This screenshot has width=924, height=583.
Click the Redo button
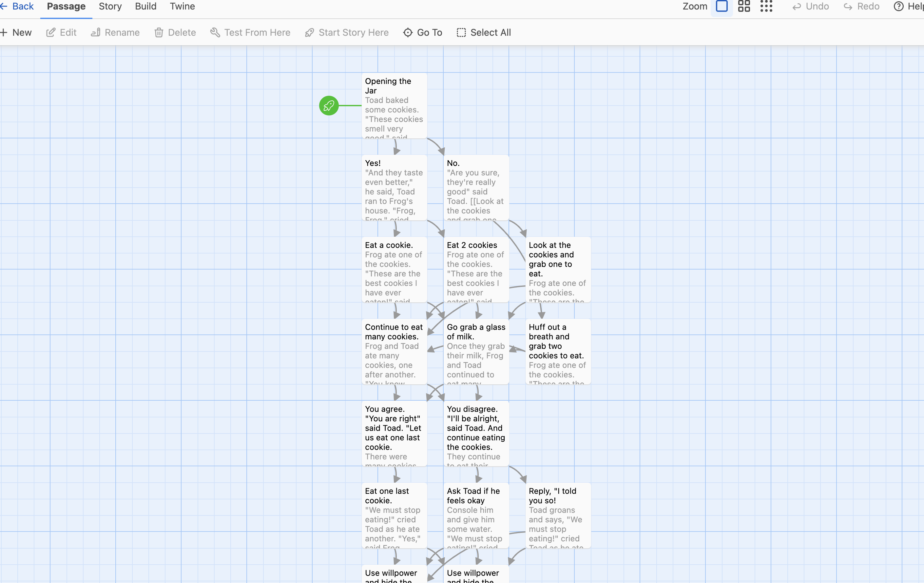(861, 7)
